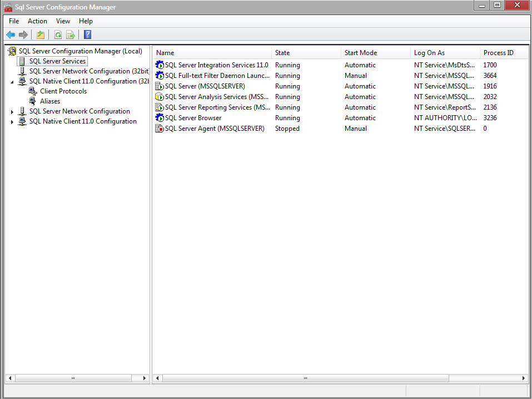The height and width of the screenshot is (399, 532).
Task: Open the File menu
Action: pyautogui.click(x=14, y=21)
